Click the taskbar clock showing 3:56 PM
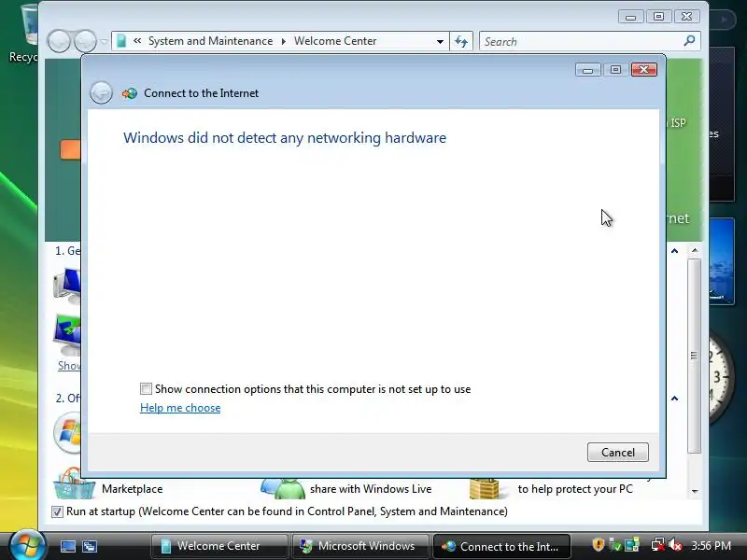This screenshot has width=747, height=560. pyautogui.click(x=712, y=545)
